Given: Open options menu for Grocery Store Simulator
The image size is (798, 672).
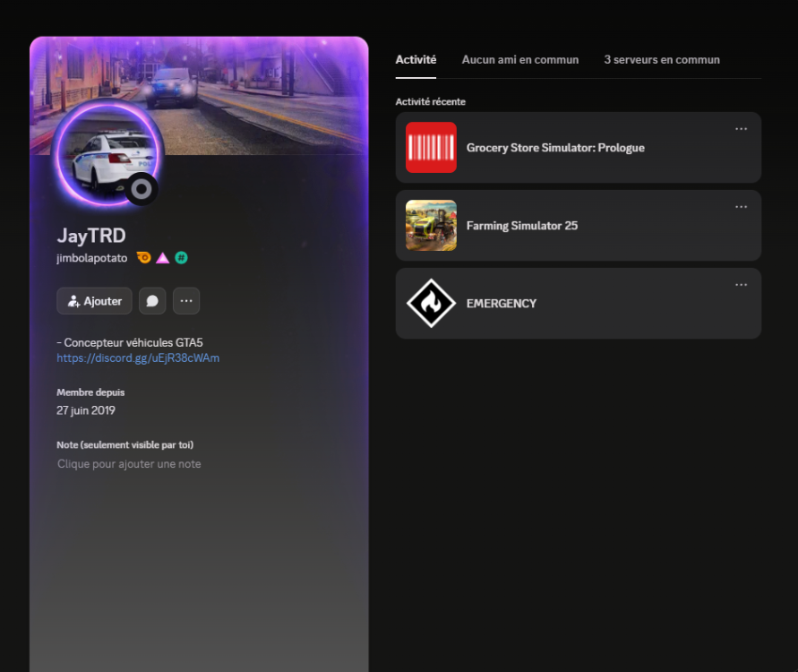Looking at the screenshot, I should [x=741, y=129].
